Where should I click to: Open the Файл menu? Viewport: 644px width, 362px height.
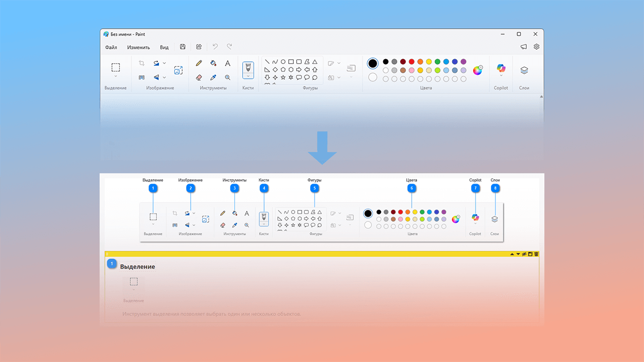tap(111, 48)
